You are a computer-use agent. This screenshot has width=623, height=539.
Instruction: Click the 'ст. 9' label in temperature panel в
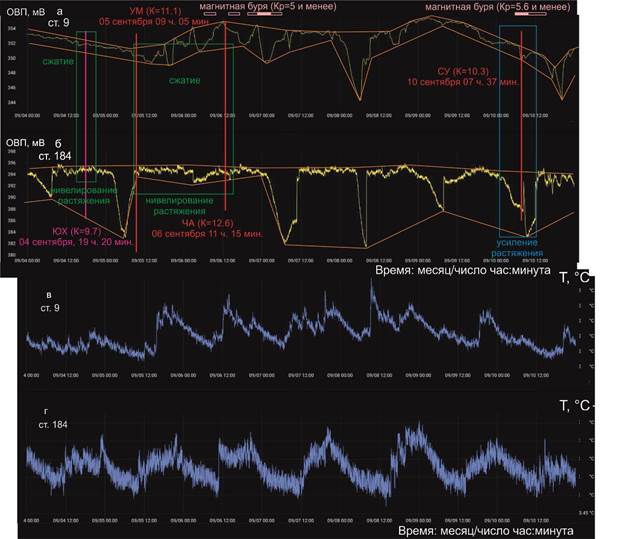[49, 308]
